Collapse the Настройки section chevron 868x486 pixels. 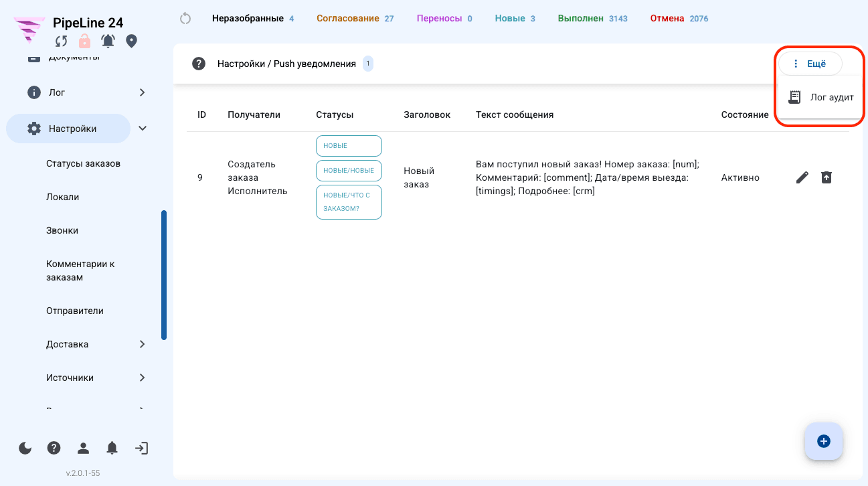[143, 129]
